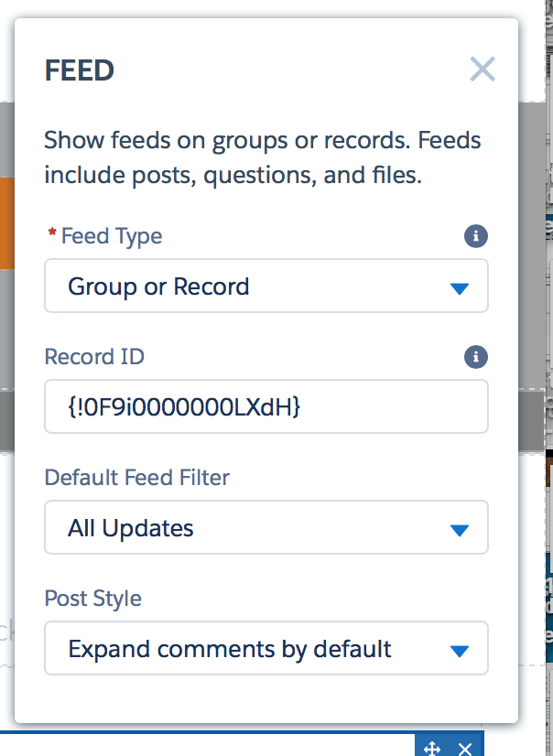Viewport: 553px width, 756px height.
Task: Click into the Record ID field
Action: (266, 406)
